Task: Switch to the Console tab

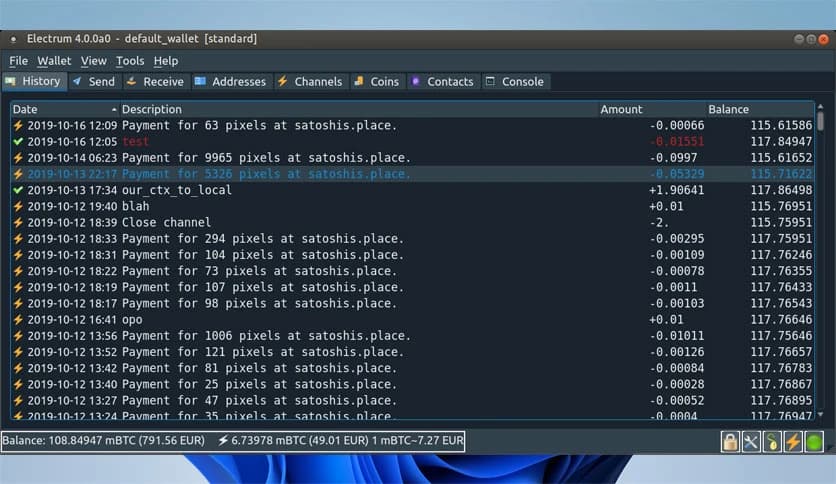Action: [x=515, y=82]
